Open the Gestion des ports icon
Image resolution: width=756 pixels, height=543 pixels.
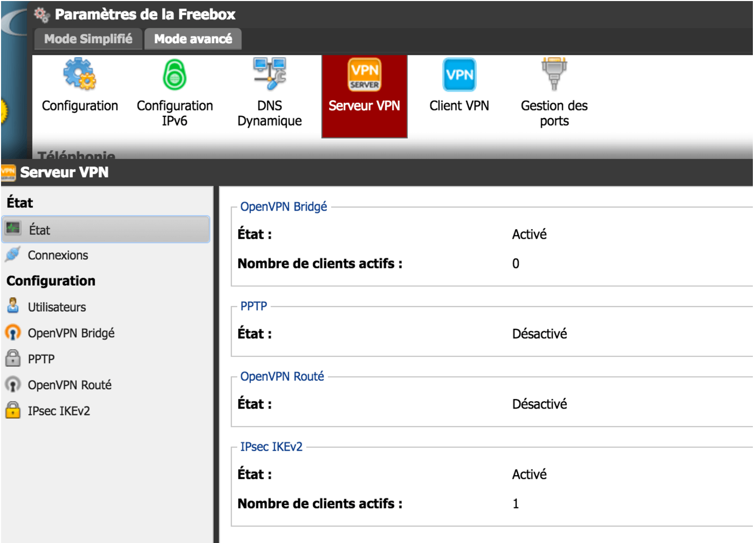click(x=554, y=74)
